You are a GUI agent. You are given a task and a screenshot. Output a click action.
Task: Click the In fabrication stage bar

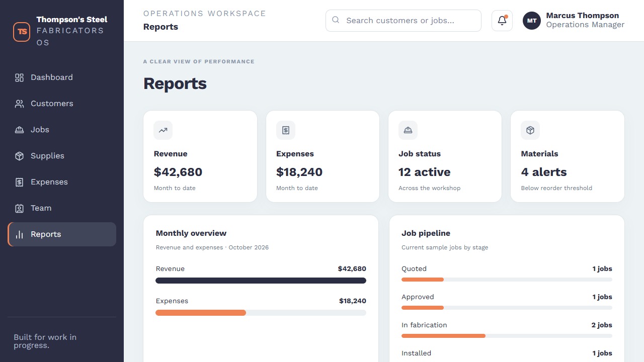tap(507, 336)
